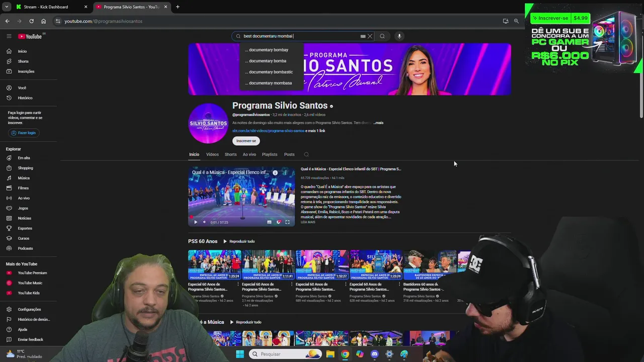Submit the search with the magnifier button
The width and height of the screenshot is (644, 362).
click(382, 36)
